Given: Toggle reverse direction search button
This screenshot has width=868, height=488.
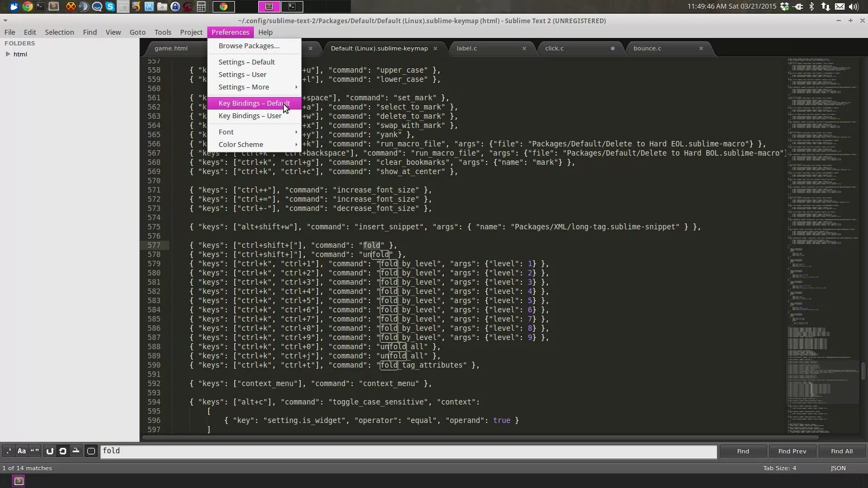Looking at the screenshot, I should pos(50,451).
